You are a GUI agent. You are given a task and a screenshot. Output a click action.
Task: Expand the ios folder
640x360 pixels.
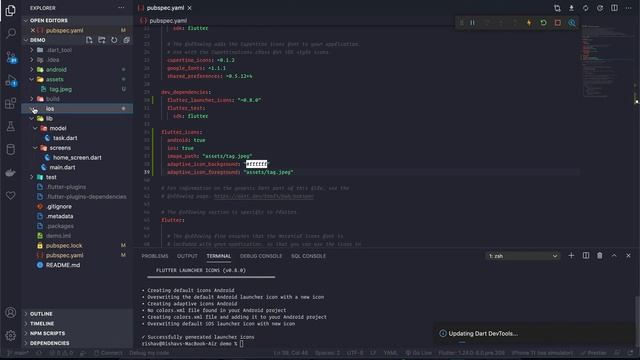click(x=78, y=109)
